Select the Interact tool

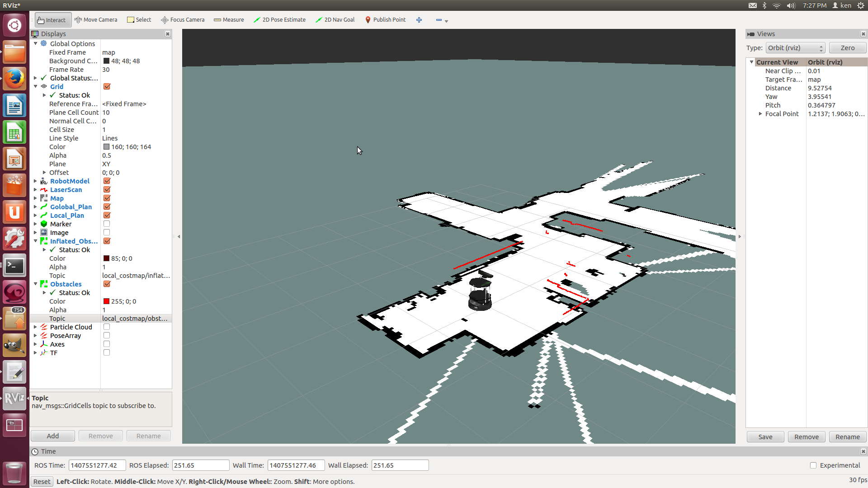(x=52, y=20)
